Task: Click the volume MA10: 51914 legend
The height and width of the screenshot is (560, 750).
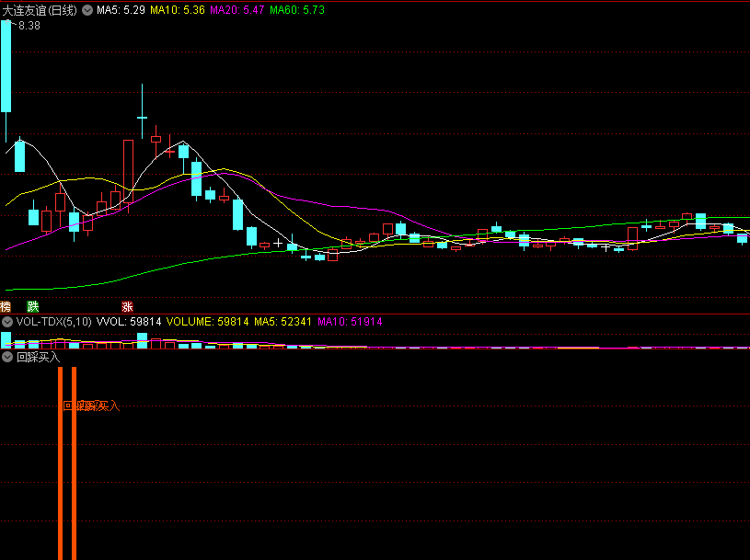Action: [350, 322]
